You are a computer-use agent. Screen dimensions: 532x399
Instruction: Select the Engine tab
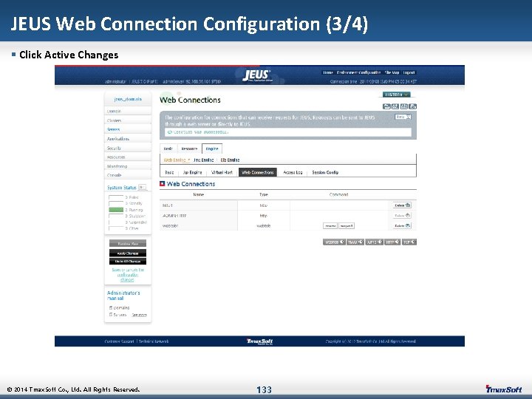click(212, 149)
